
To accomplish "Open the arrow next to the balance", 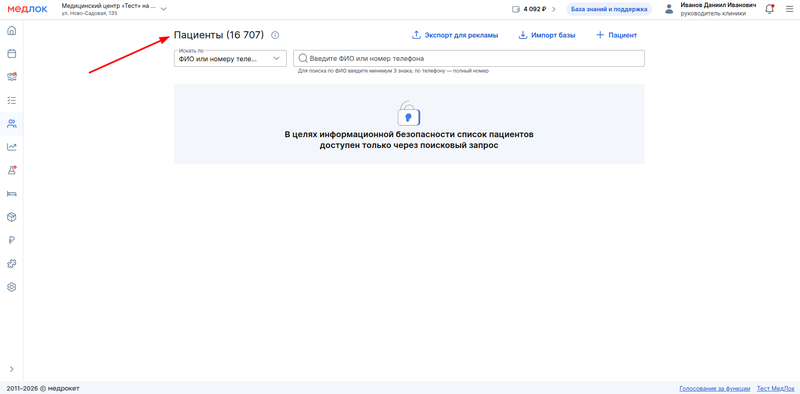I will (x=554, y=9).
